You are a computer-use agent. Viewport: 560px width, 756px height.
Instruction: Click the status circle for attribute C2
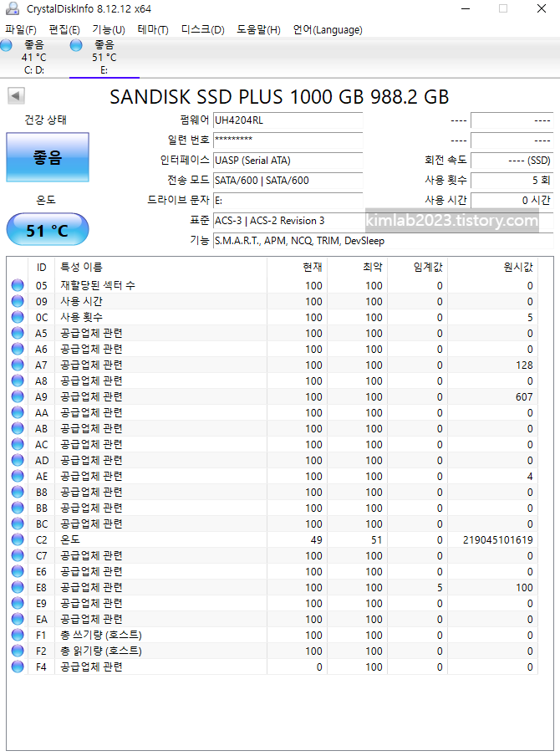18,539
